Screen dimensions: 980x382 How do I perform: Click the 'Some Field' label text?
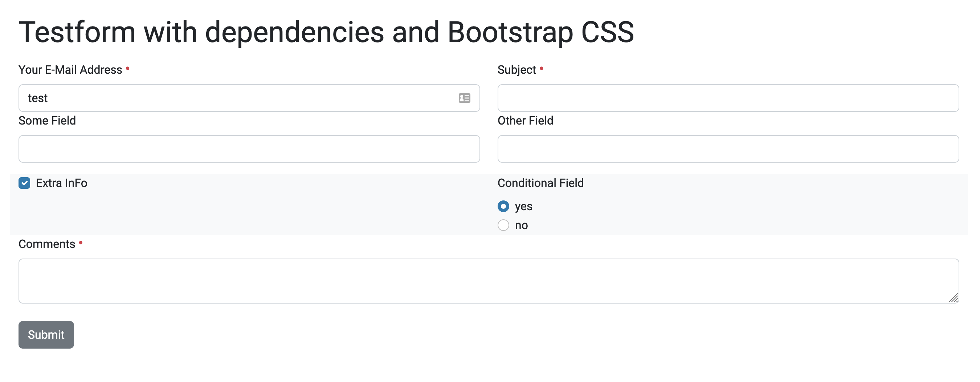(47, 121)
